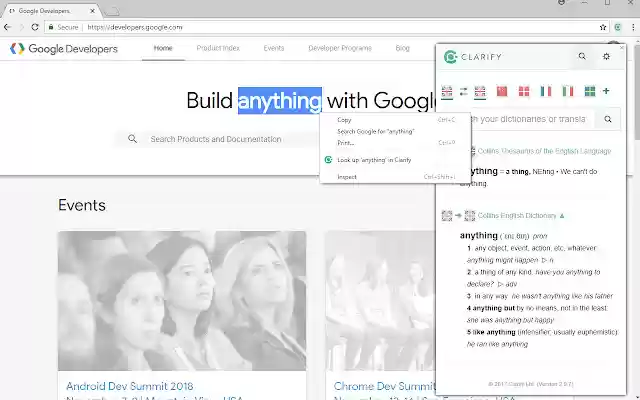This screenshot has width=640, height=400.
Task: Choose Look up 'anything' in Clarify
Action: click(x=395, y=160)
